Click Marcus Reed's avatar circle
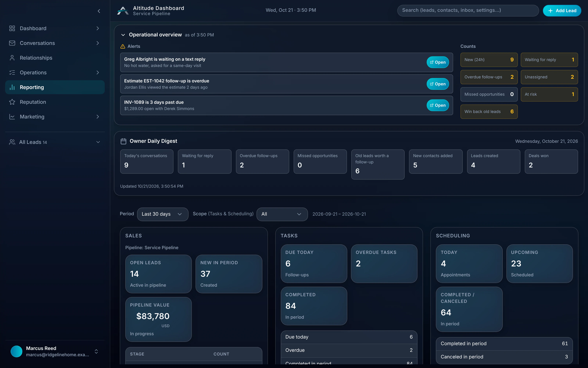588x368 pixels. click(x=17, y=351)
